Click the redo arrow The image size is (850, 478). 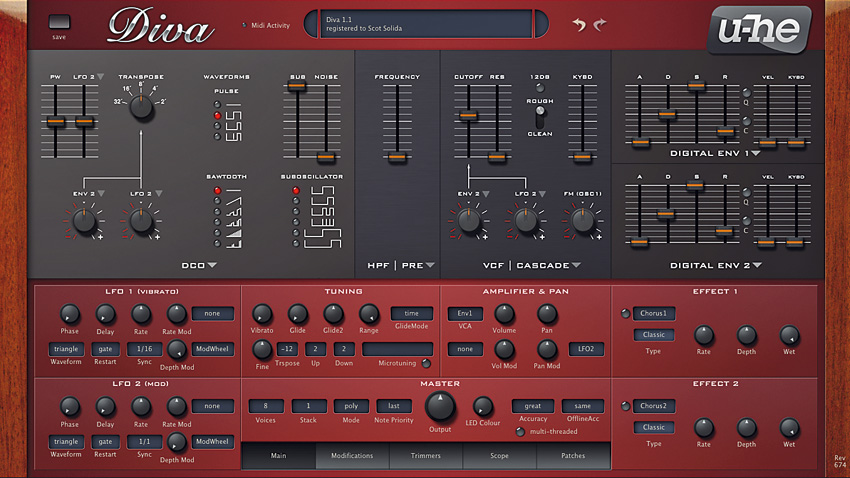click(600, 24)
